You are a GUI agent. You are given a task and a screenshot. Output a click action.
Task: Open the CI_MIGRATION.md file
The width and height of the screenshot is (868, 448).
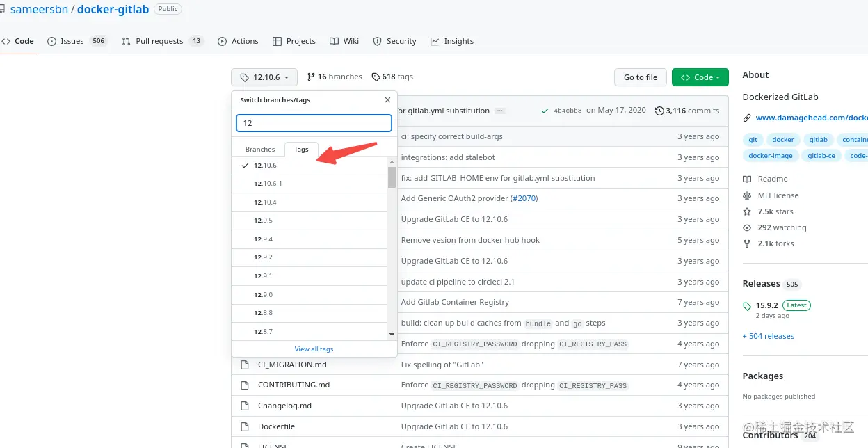point(292,365)
